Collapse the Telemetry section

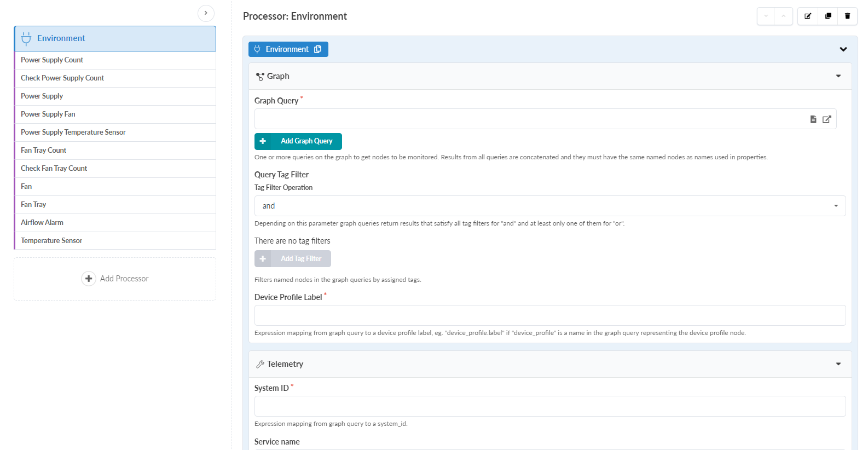click(x=838, y=364)
